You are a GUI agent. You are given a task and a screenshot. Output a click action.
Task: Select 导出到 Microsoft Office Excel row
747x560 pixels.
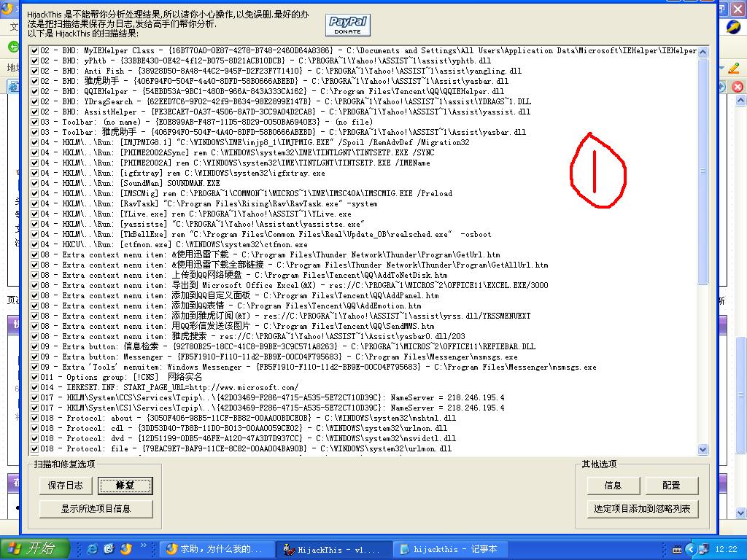point(294,285)
